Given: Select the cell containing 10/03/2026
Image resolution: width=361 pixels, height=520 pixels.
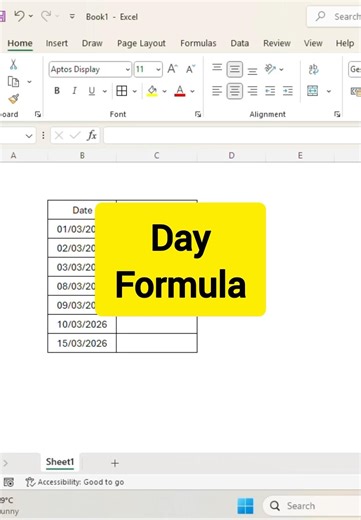Looking at the screenshot, I should [x=82, y=324].
